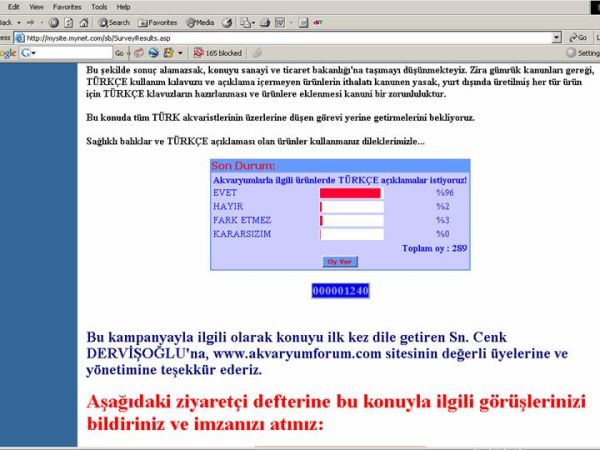Expand the Edit with Word dropdown arrow
The height and width of the screenshot is (450, 600).
pyautogui.click(x=291, y=23)
